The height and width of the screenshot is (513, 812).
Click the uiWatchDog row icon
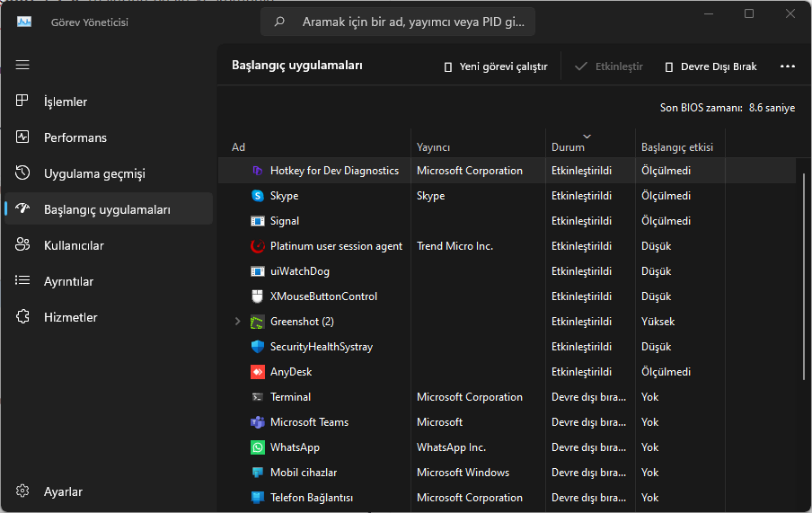[258, 271]
